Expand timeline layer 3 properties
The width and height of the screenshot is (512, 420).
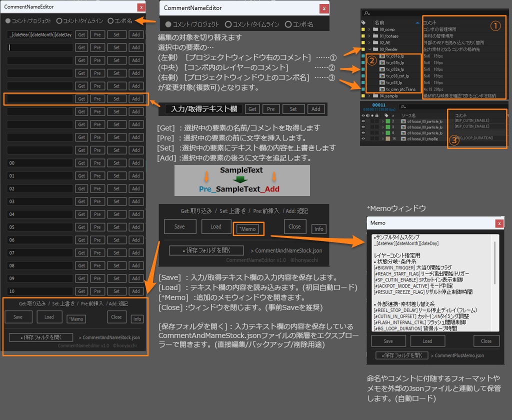(382, 127)
